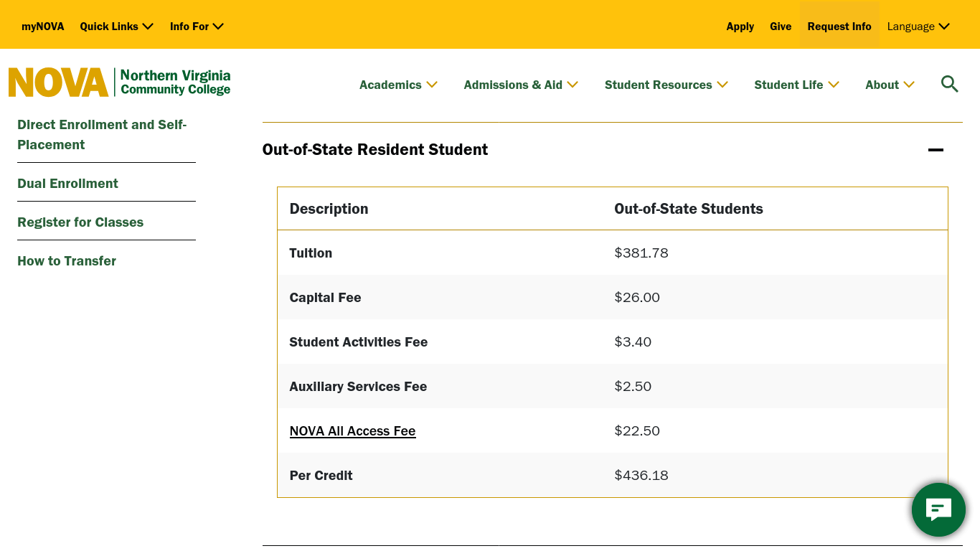Open the About menu

[890, 85]
